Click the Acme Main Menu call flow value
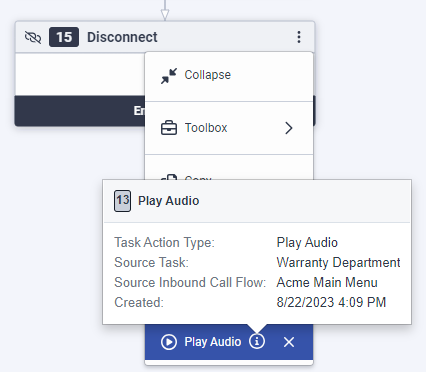Screen dimensions: 426x372 tap(327, 282)
